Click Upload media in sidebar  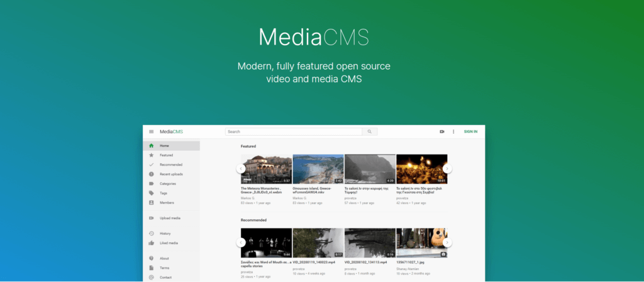(170, 218)
